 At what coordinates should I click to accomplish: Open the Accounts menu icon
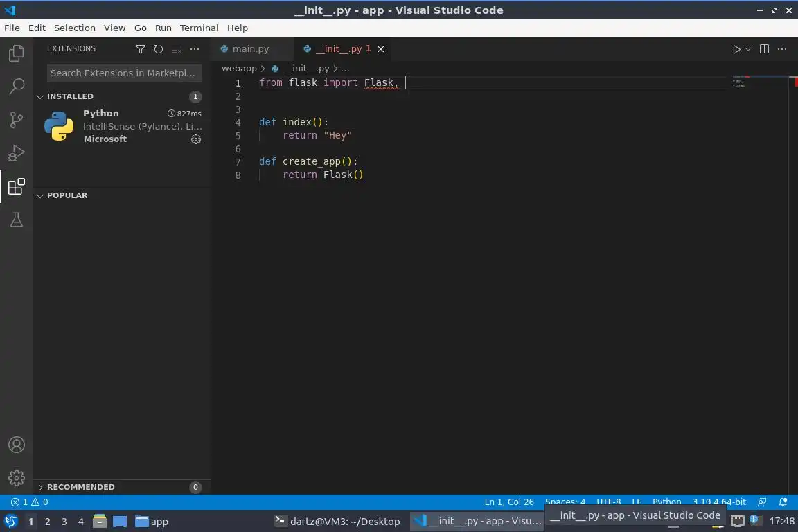pos(17,445)
